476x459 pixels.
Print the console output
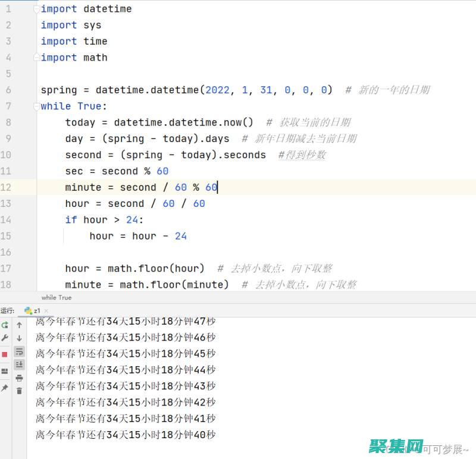[x=19, y=378]
